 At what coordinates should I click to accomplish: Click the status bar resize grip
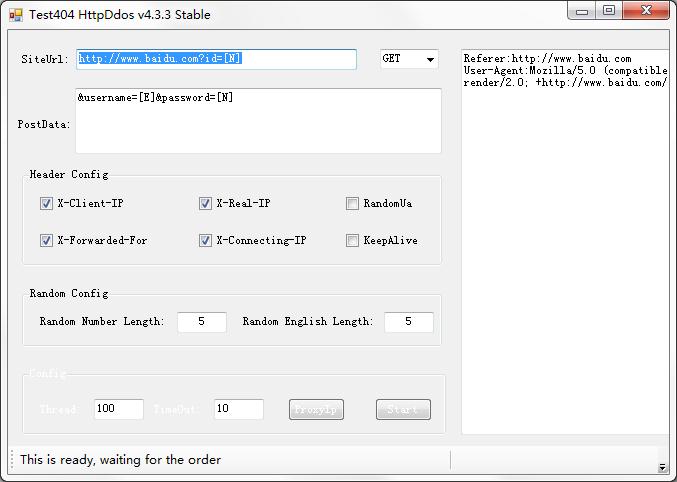point(662,467)
